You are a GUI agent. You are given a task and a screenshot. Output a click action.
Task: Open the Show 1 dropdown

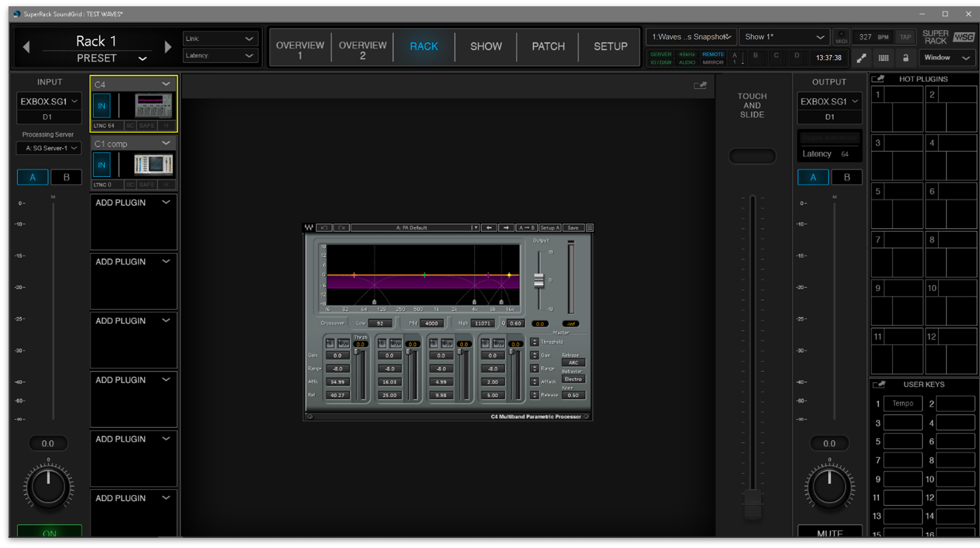point(784,37)
